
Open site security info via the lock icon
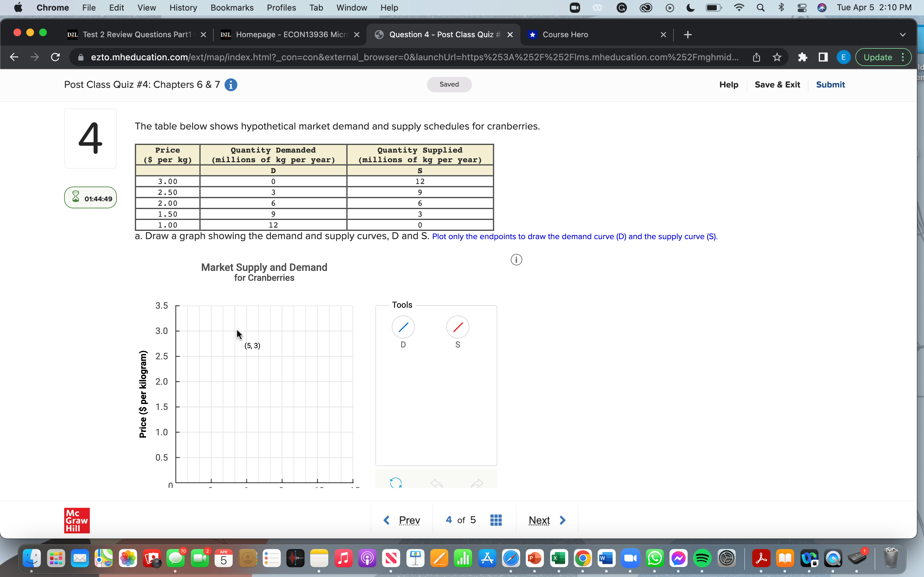point(81,57)
